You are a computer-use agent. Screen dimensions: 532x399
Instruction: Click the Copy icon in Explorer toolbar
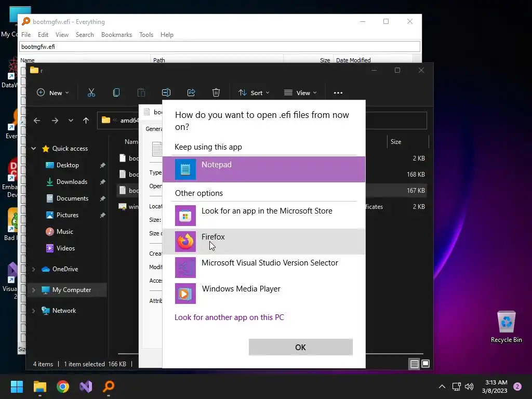[116, 92]
